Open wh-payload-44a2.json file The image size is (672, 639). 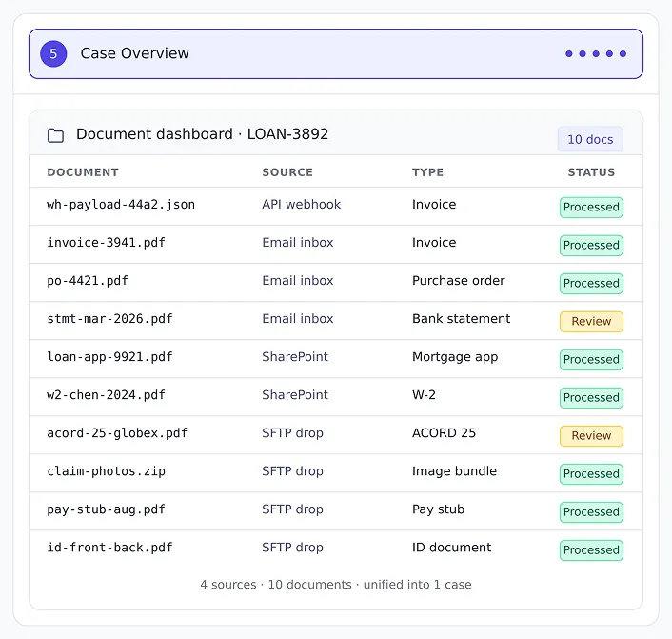(x=121, y=205)
